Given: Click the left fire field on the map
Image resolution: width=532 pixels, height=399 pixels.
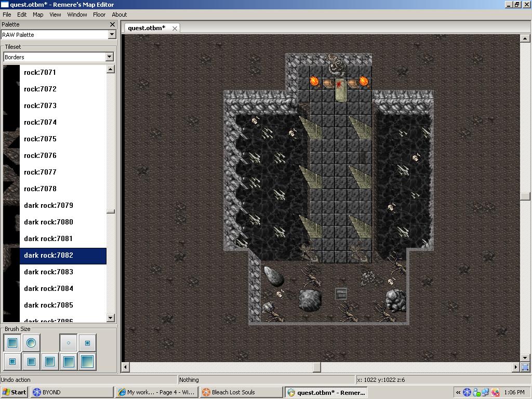Looking at the screenshot, I should 314,81.
